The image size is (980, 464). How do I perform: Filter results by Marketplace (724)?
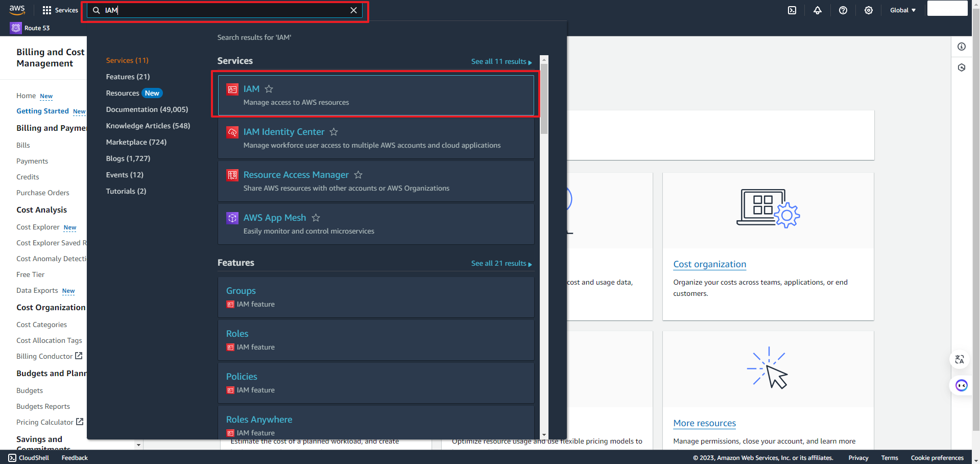(x=136, y=142)
